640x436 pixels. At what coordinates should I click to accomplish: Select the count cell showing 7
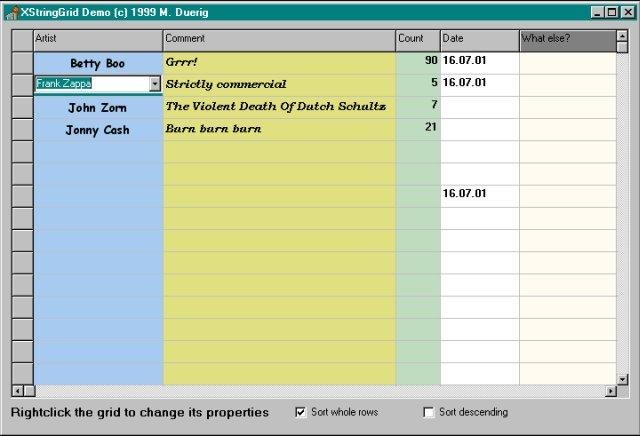[x=418, y=108]
